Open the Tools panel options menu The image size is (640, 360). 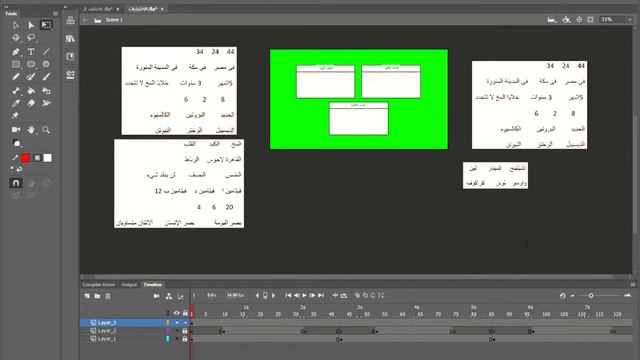point(56,13)
